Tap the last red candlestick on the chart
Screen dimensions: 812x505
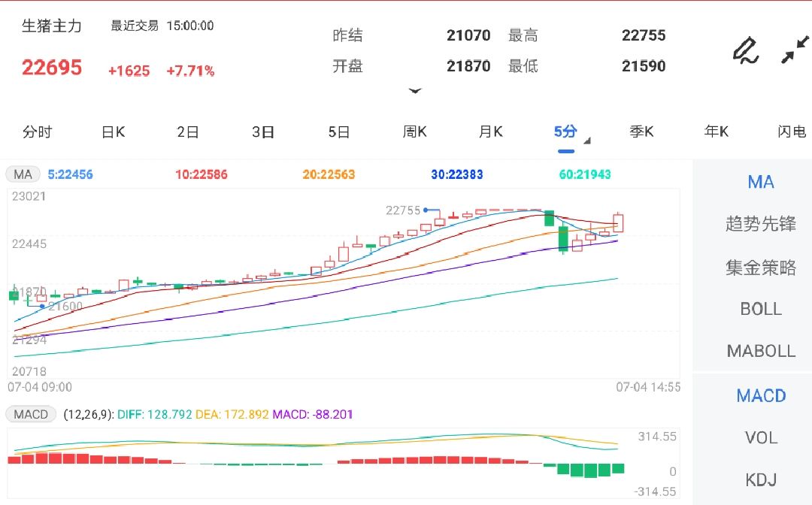click(x=618, y=222)
